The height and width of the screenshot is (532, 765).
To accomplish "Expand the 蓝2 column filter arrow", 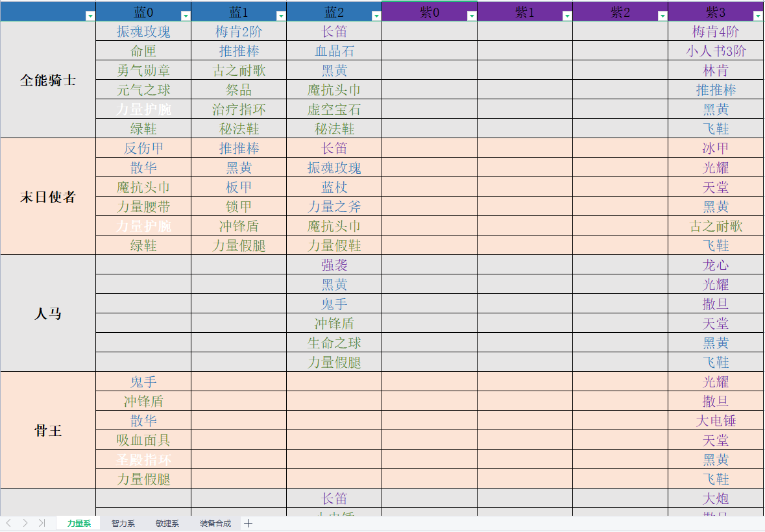I will [376, 16].
